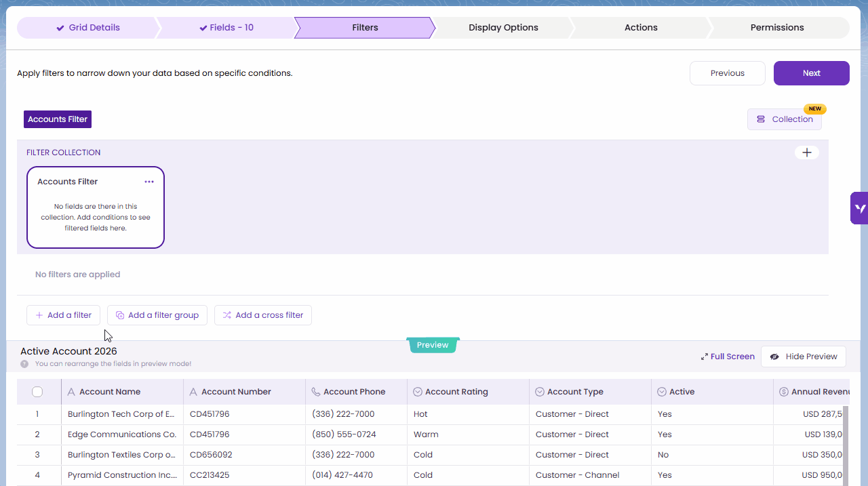
Task: Click the Account Type column type icon
Action: coord(540,392)
